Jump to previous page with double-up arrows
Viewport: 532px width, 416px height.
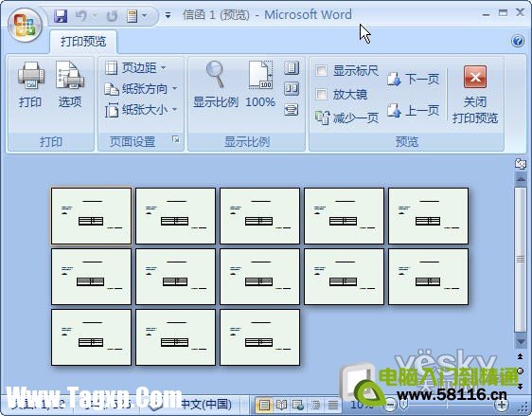pyautogui.click(x=520, y=356)
